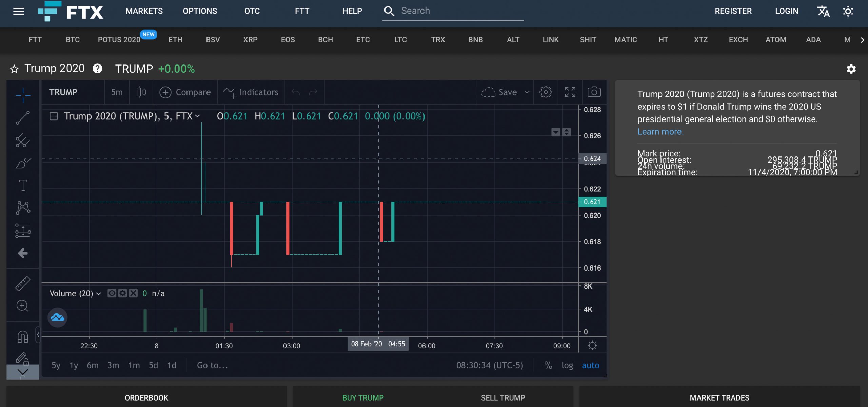
Task: Select the 5y date range
Action: 56,365
